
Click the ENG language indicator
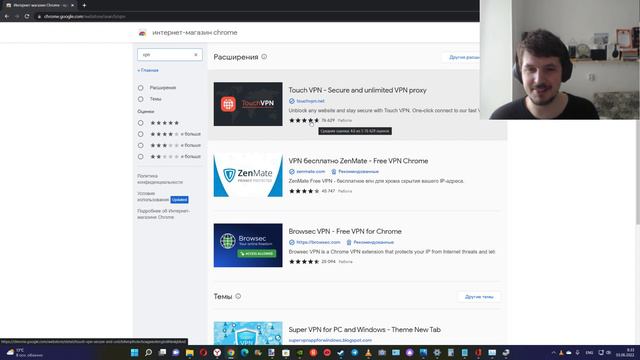click(589, 353)
